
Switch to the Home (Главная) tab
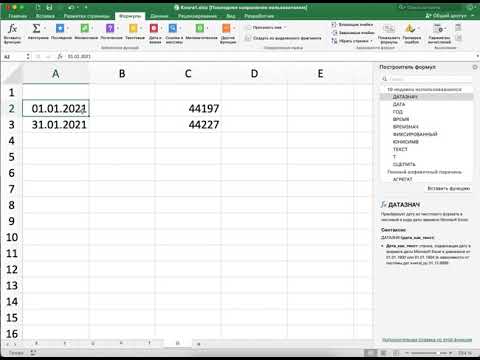pos(17,16)
